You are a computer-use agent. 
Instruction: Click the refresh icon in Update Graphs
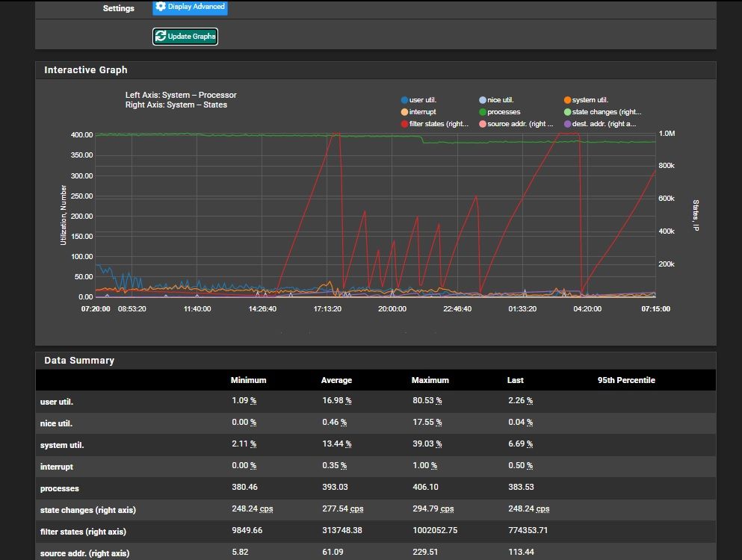[x=161, y=36]
